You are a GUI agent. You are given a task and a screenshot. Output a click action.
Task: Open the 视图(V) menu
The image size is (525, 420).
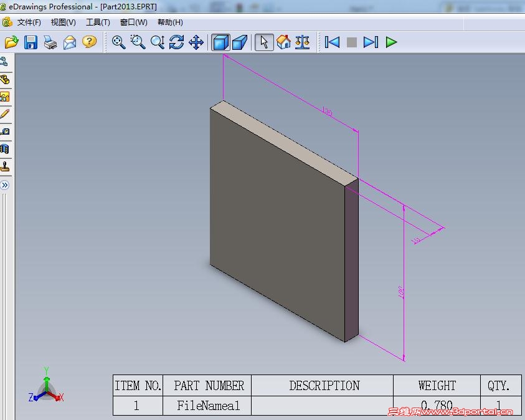pyautogui.click(x=64, y=22)
